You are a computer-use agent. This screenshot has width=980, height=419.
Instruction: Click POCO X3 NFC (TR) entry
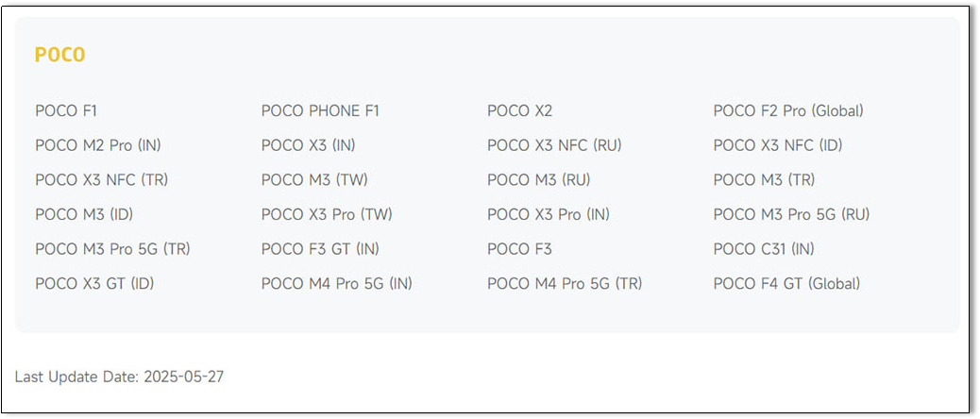click(x=101, y=180)
